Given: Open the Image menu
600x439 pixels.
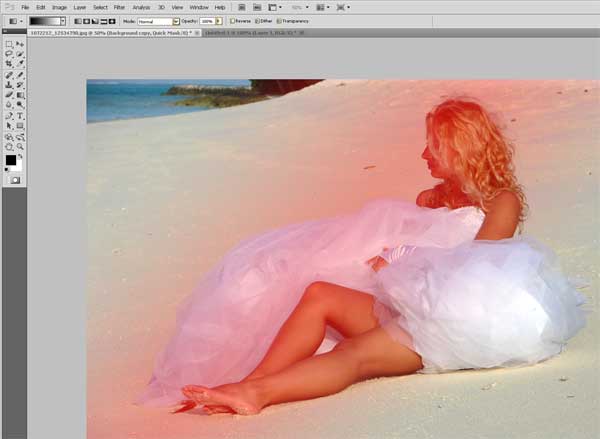Looking at the screenshot, I should pos(59,7).
